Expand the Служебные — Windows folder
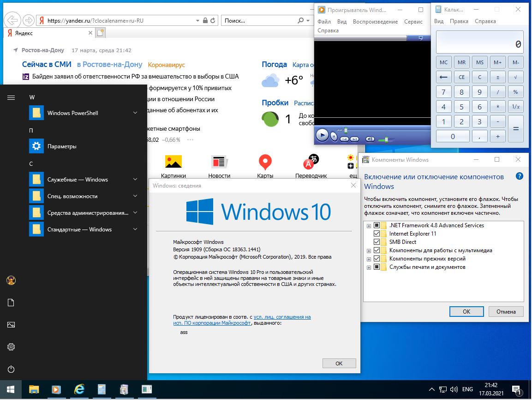 click(135, 179)
